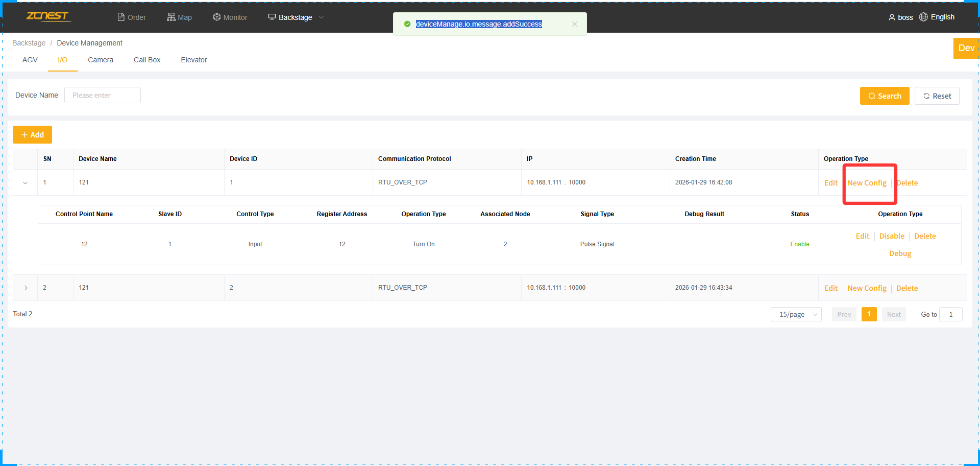Collapse the first device row
Screen dimensions: 980x466
coord(26,183)
